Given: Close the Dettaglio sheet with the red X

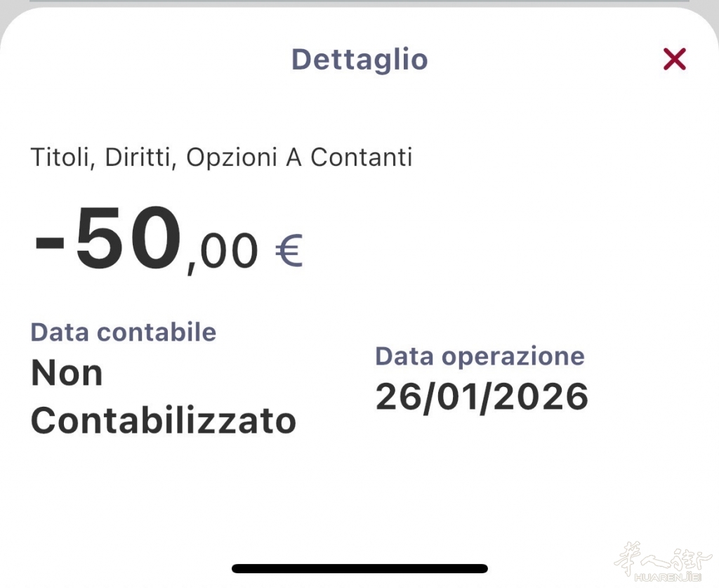Looking at the screenshot, I should [674, 60].
